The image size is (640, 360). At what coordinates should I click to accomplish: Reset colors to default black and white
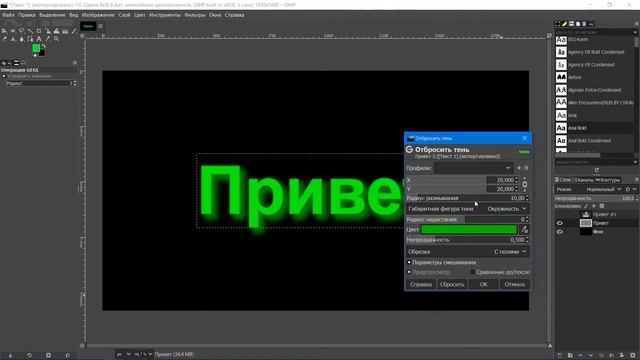pyautogui.click(x=35, y=56)
